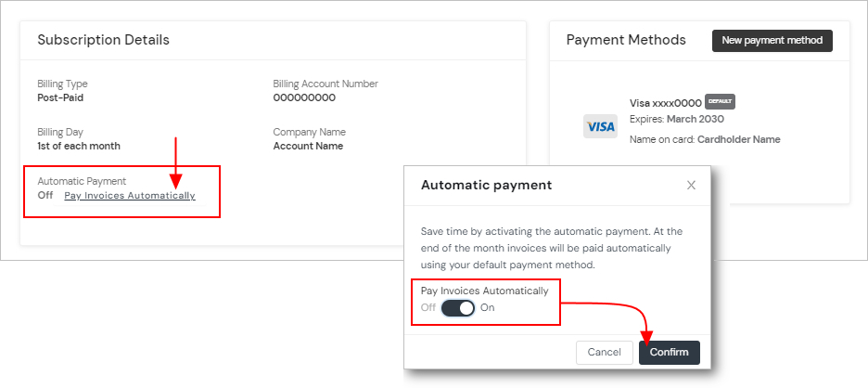This screenshot has width=868, height=388.
Task: Click the Account Name company value
Action: 308,146
